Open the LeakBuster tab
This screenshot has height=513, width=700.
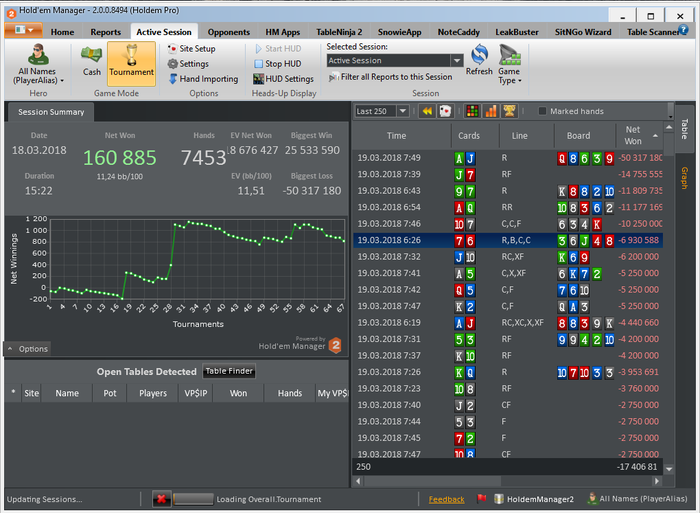(517, 32)
